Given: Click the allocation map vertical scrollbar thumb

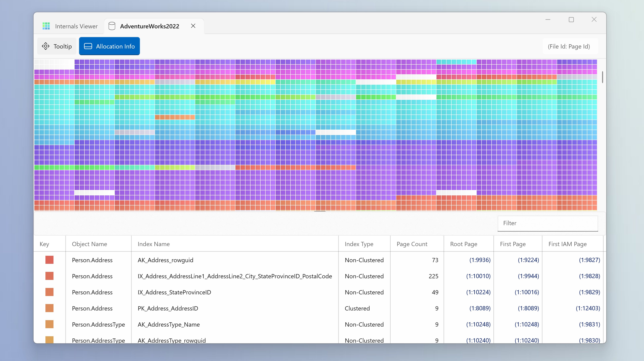Looking at the screenshot, I should coord(603,77).
